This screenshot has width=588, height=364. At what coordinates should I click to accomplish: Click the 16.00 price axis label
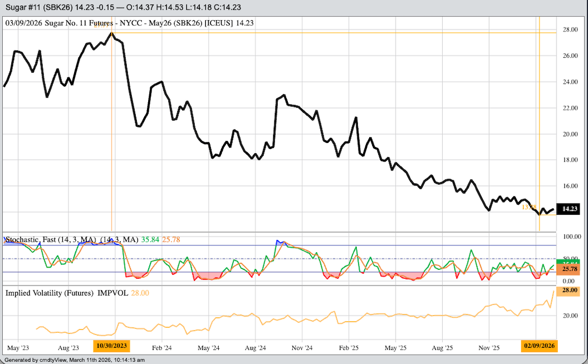pos(570,186)
